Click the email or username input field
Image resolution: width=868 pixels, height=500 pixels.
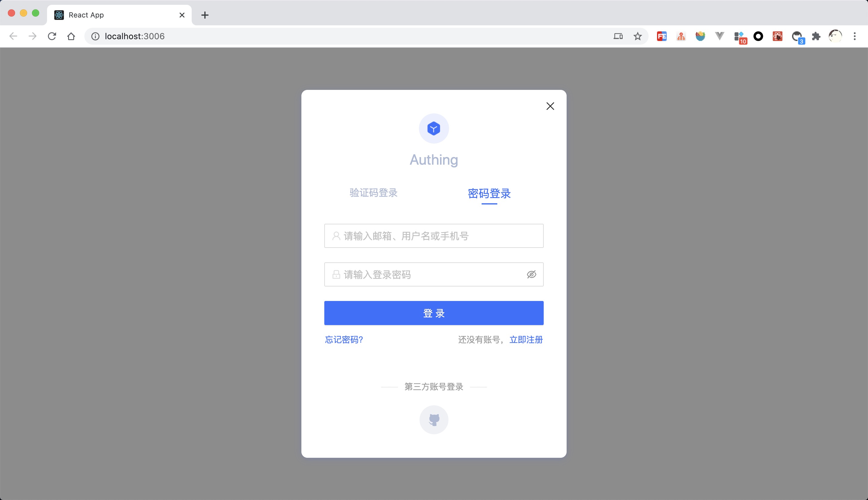[433, 236]
